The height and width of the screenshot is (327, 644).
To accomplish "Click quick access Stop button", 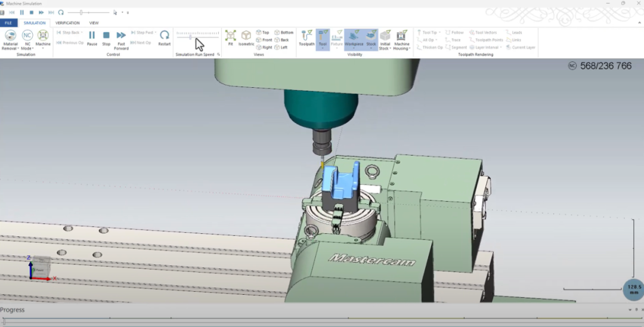I will (31, 13).
